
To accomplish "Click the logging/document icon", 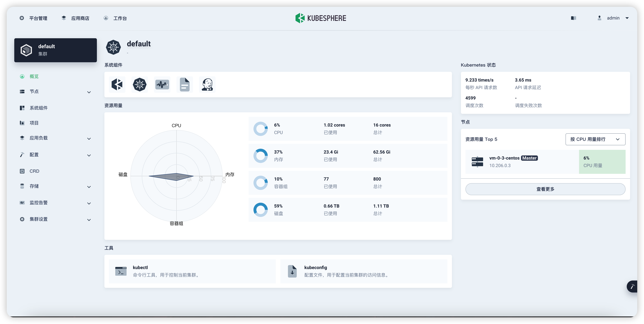I will 185,84.
